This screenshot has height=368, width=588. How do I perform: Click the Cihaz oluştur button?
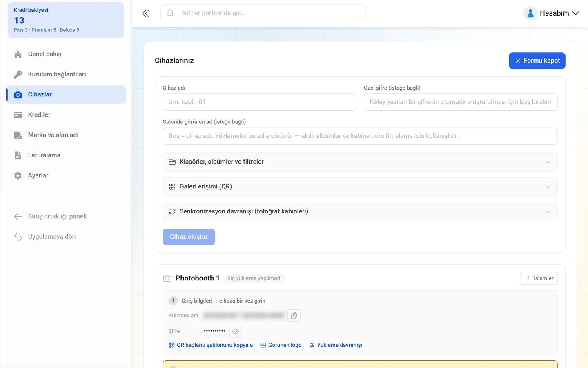(189, 237)
